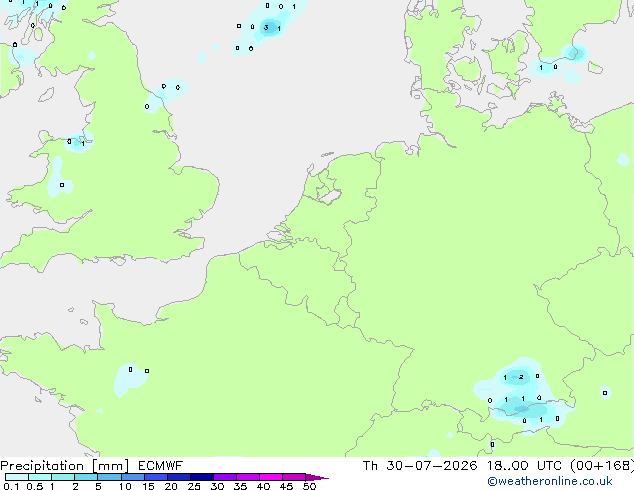Select the '50' legend scale label

pyautogui.click(x=309, y=486)
